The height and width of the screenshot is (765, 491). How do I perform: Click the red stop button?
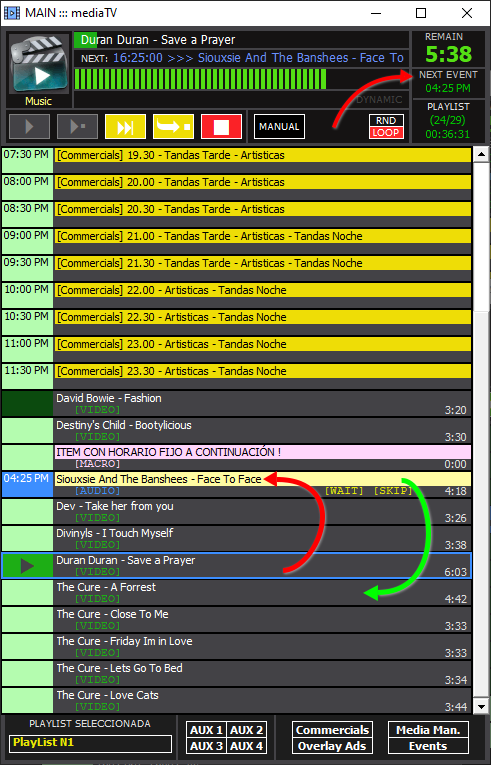[221, 127]
